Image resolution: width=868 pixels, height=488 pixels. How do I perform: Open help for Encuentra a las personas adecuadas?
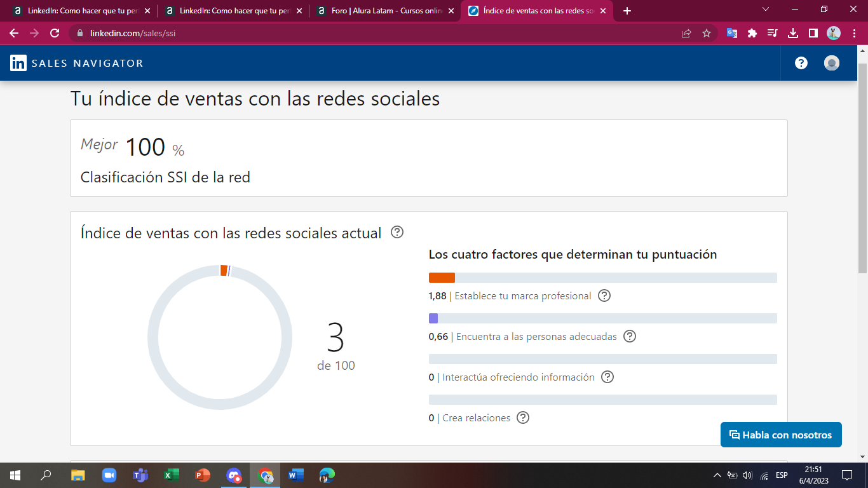click(x=630, y=336)
